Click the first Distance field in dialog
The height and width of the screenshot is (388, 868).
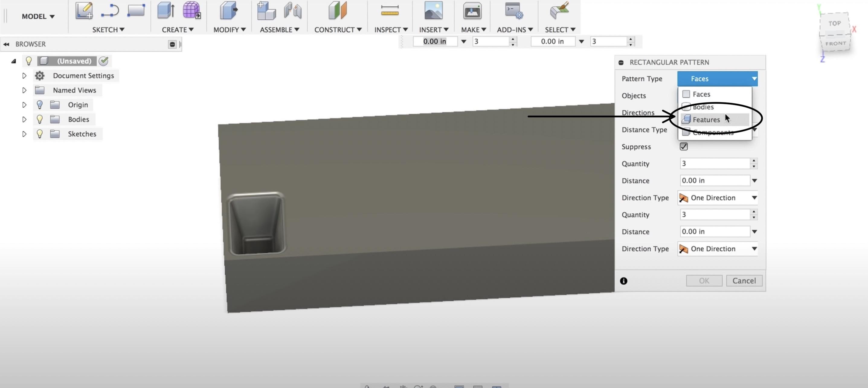click(x=715, y=180)
